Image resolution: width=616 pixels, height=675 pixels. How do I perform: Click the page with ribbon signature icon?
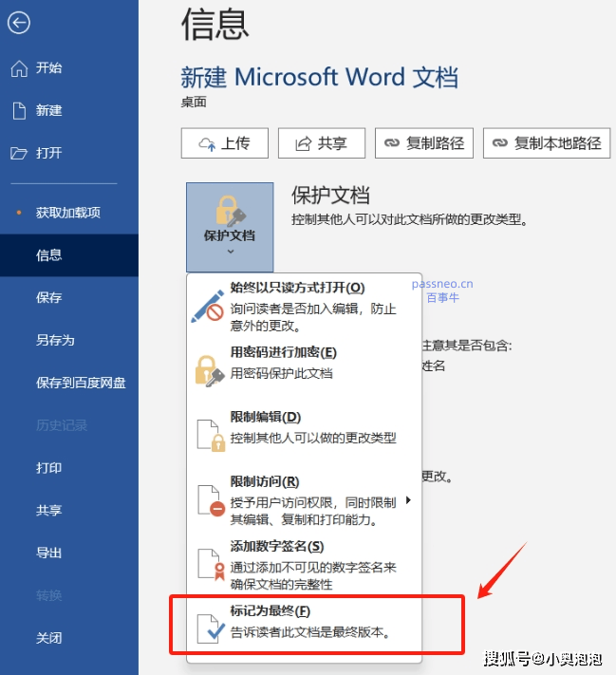[x=211, y=564]
